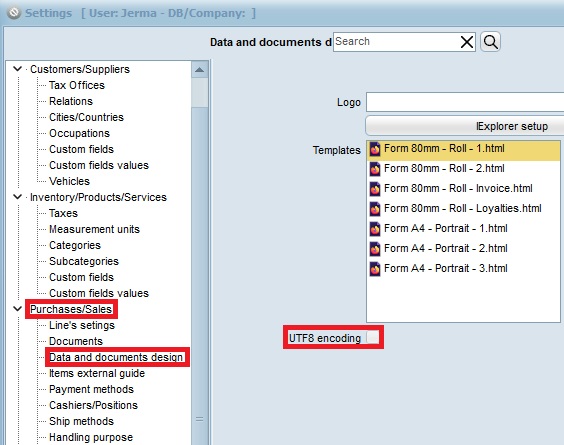
Task: Choose Form A4 - Portrait - 3.html icon
Action: pyautogui.click(x=375, y=268)
